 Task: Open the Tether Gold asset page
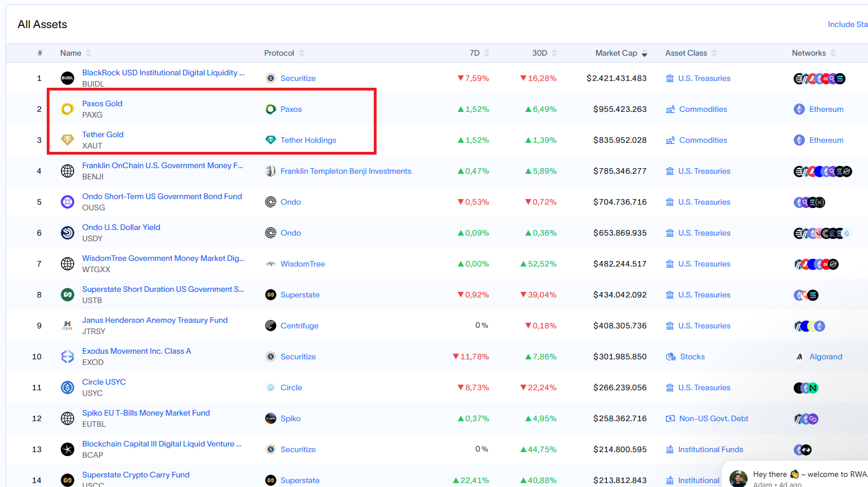(x=103, y=134)
